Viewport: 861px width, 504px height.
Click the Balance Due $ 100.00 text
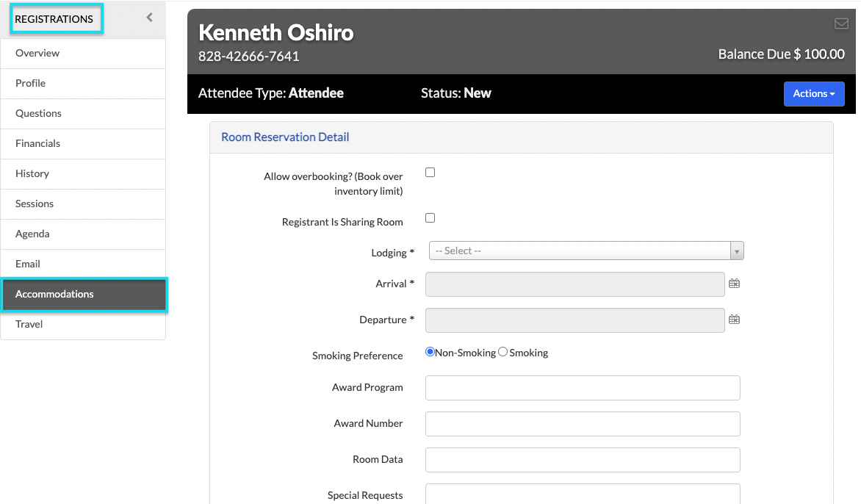[x=782, y=54]
